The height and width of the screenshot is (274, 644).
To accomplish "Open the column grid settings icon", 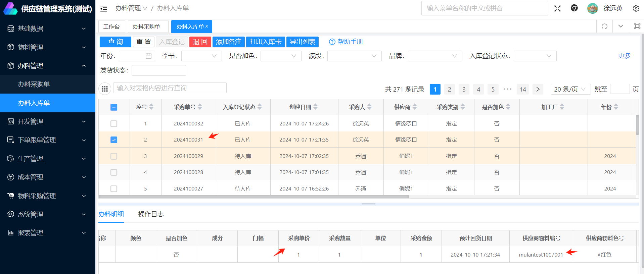I will (x=105, y=89).
